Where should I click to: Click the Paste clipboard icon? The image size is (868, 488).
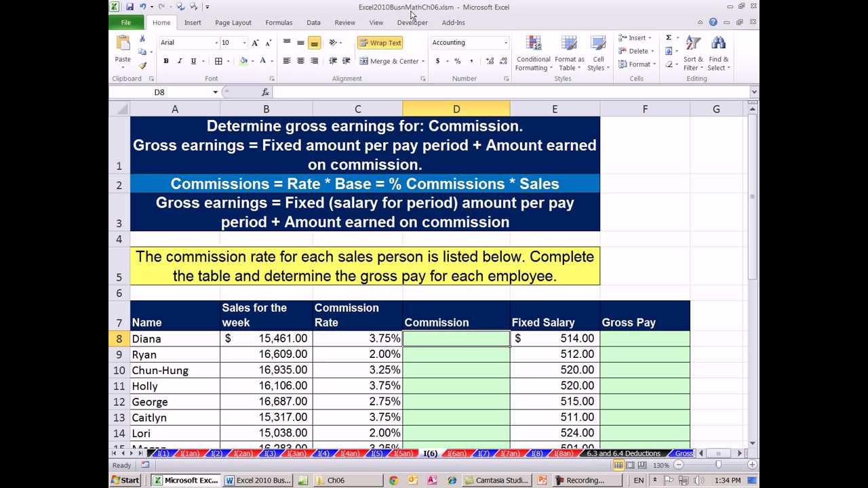tap(123, 43)
